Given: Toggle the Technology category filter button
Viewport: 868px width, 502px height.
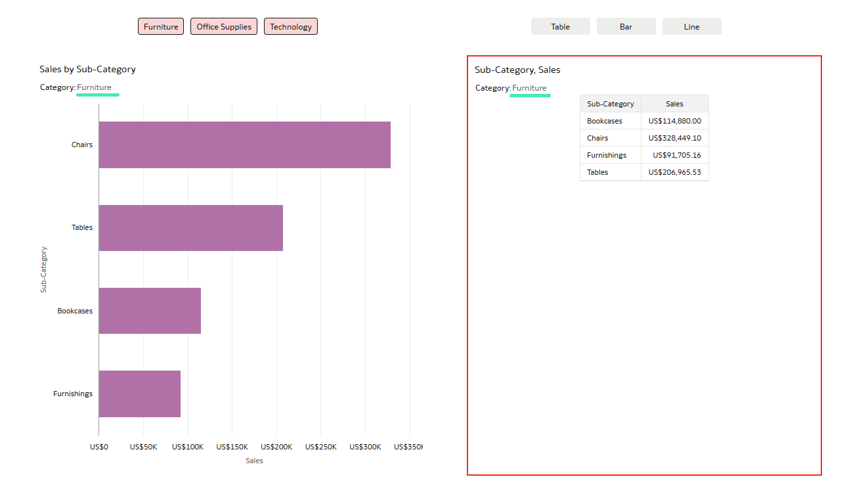Looking at the screenshot, I should pos(291,27).
